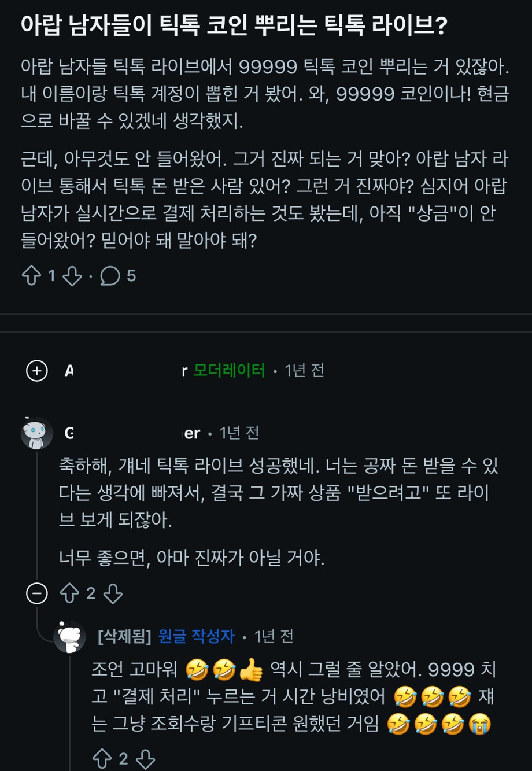The image size is (532, 771).
Task: Click the [삭제됨] username text
Action: click(x=124, y=637)
